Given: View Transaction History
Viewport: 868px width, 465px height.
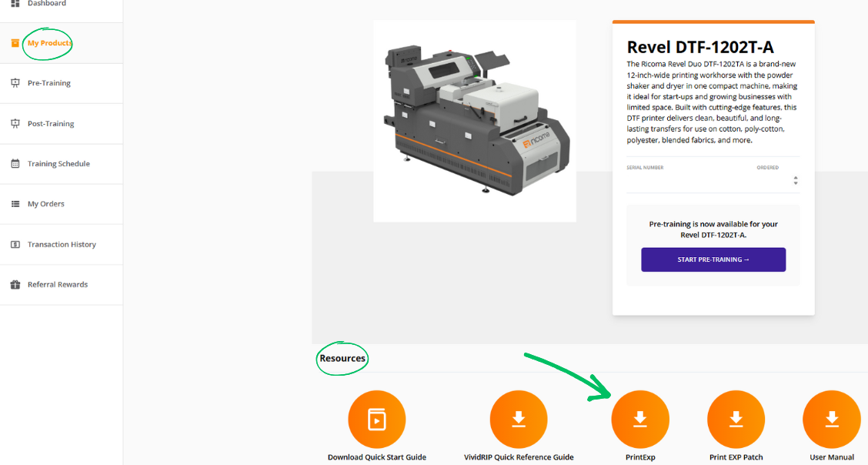Looking at the screenshot, I should [x=61, y=244].
